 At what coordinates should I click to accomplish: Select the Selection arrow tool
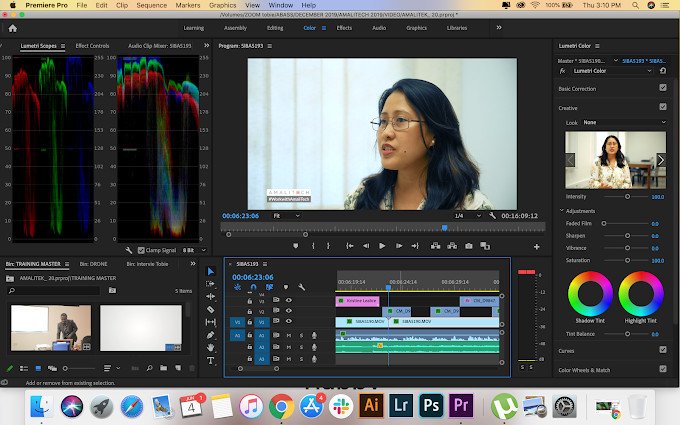click(x=211, y=272)
